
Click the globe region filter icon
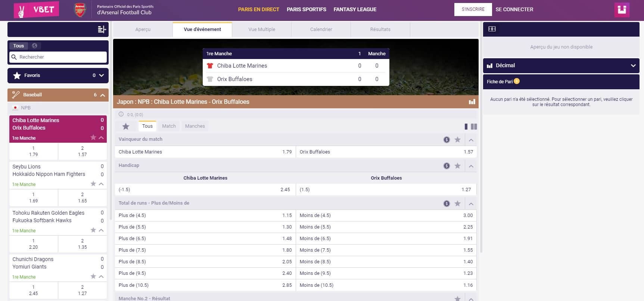pyautogui.click(x=35, y=46)
